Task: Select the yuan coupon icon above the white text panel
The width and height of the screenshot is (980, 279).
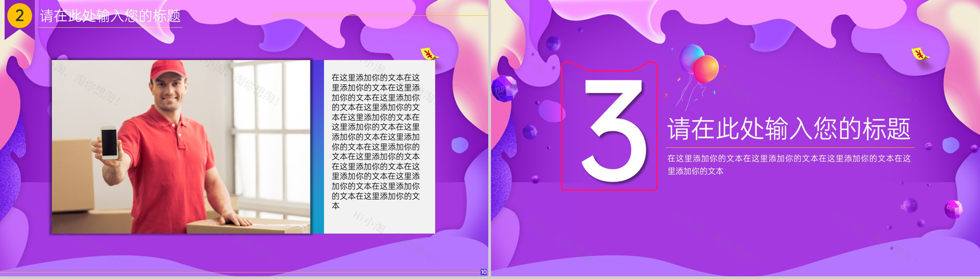Action: (429, 54)
